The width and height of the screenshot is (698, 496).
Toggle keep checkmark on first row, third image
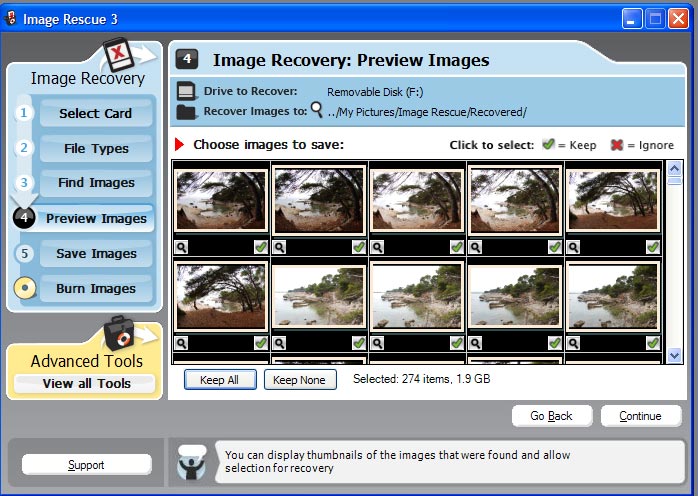click(457, 247)
